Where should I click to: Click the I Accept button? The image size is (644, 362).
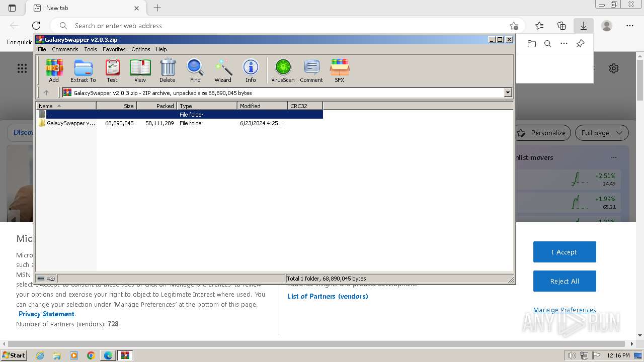point(565,252)
